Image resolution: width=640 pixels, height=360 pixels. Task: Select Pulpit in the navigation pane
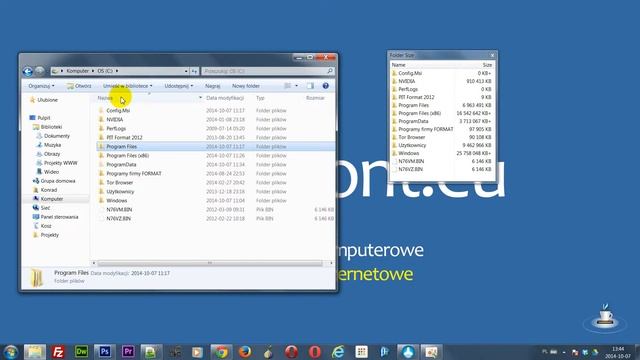(x=40, y=118)
